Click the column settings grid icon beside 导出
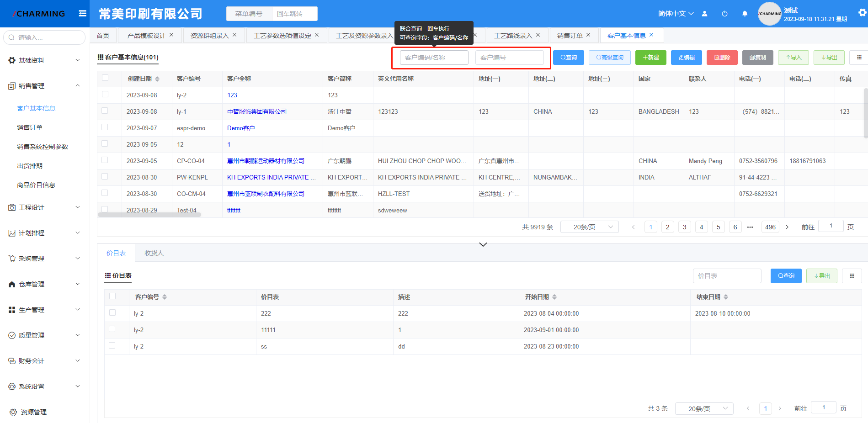This screenshot has height=423, width=868. click(859, 58)
